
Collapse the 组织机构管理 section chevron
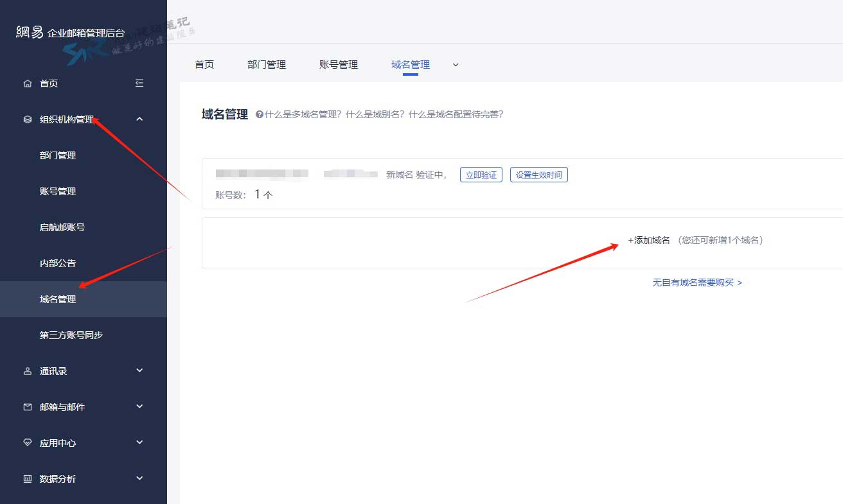coord(139,119)
